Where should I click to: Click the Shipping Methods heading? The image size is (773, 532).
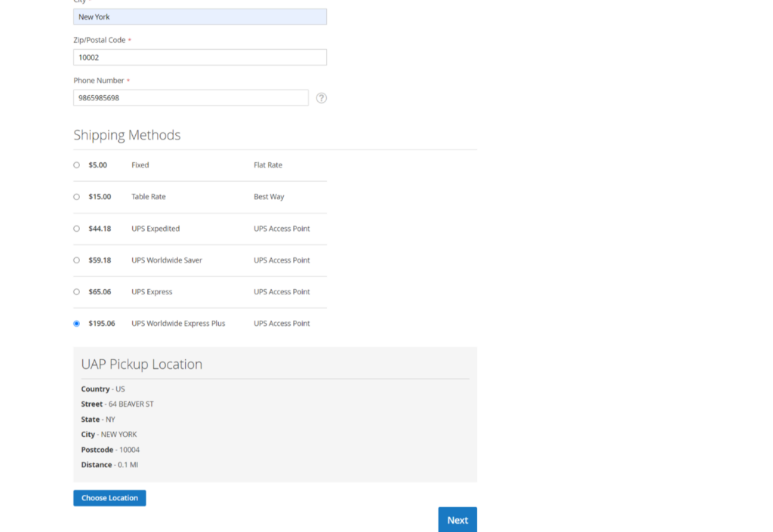coord(127,135)
